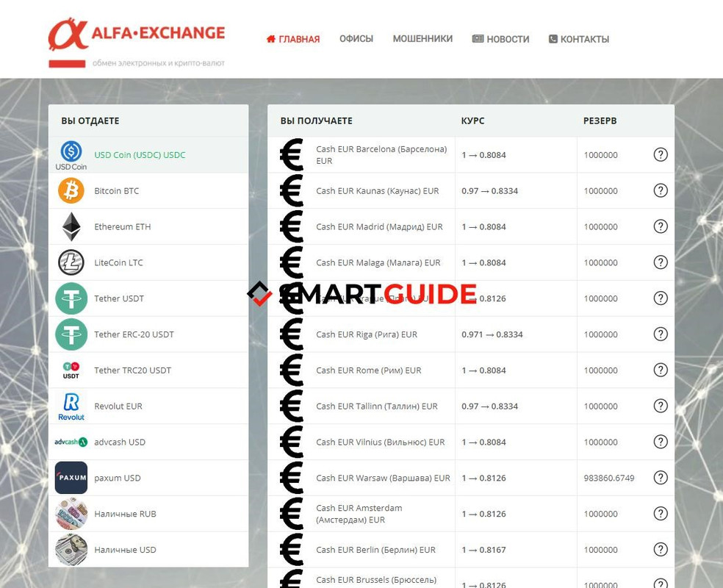Click Наличные RUB label
Screen dimensions: 723x588
(125, 514)
